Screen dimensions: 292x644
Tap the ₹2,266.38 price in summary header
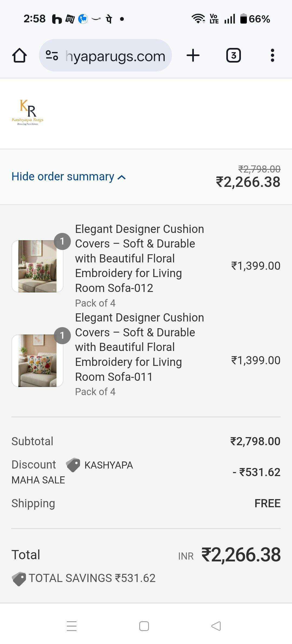248,182
